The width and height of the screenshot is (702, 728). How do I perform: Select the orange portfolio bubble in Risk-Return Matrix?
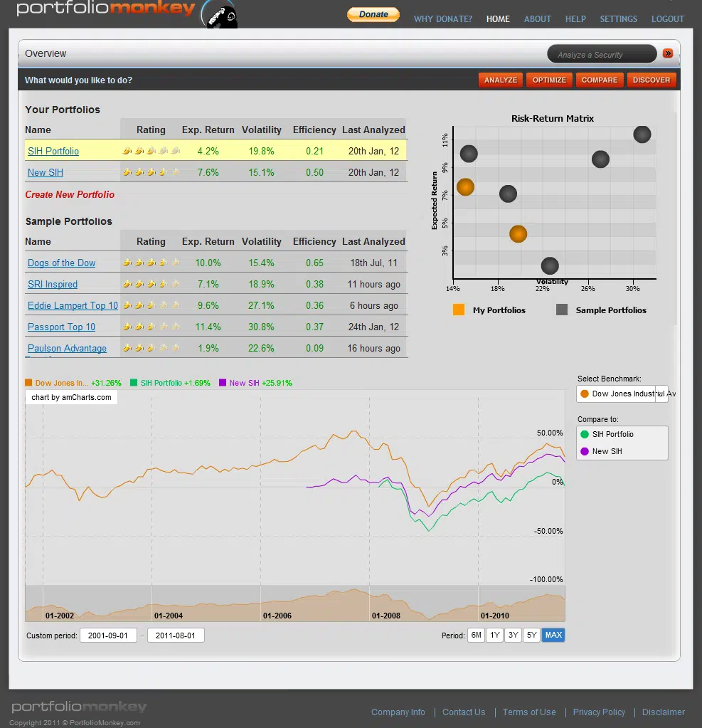[x=465, y=187]
